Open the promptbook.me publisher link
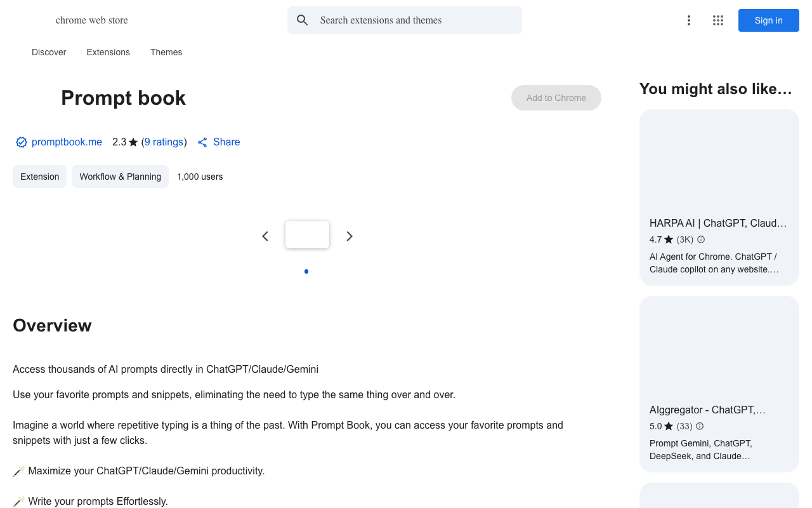Screen dimensions: 812x508 pos(67,142)
